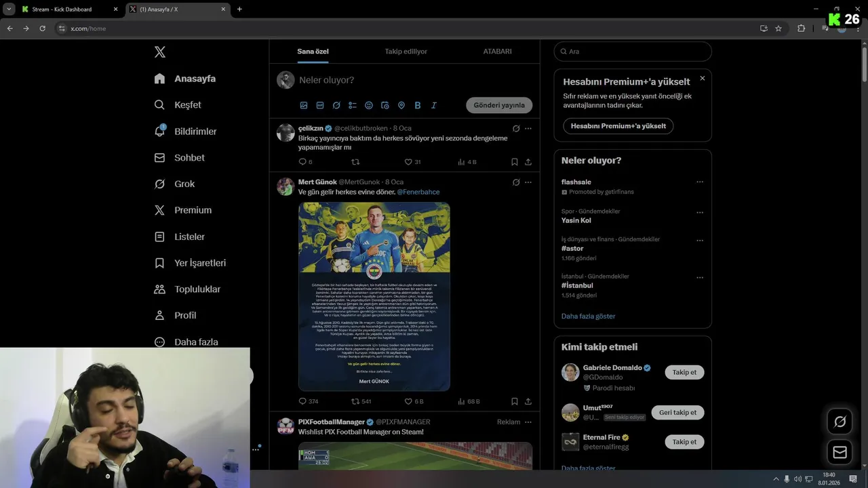Like çelikzın's post

[408, 162]
